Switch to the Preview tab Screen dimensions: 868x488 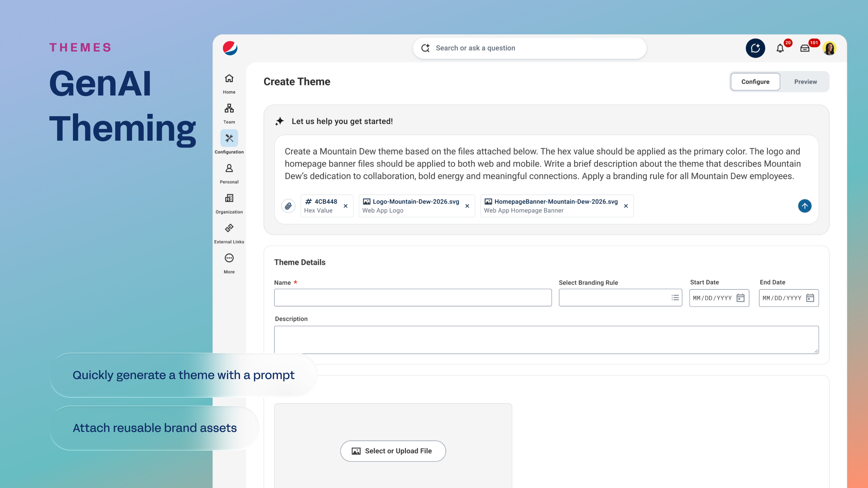[805, 82]
